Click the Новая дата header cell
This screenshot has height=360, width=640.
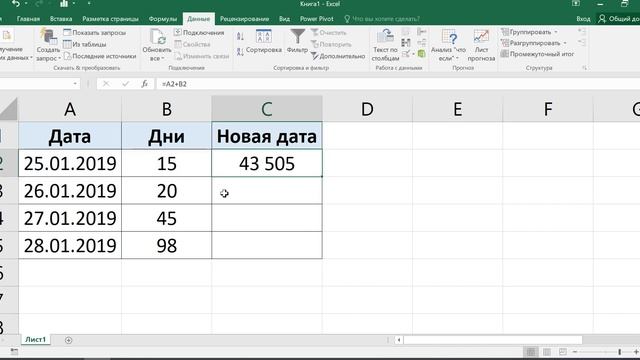point(267,136)
